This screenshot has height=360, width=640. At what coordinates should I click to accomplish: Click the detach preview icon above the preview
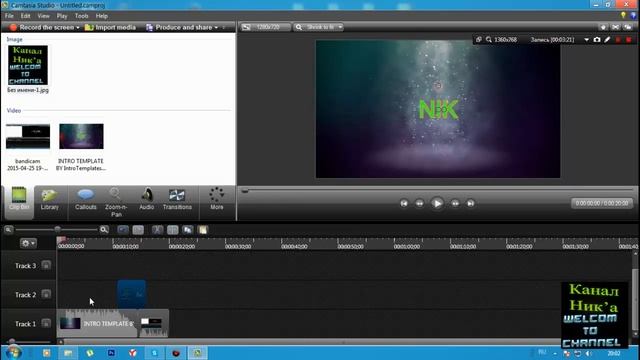click(x=628, y=27)
